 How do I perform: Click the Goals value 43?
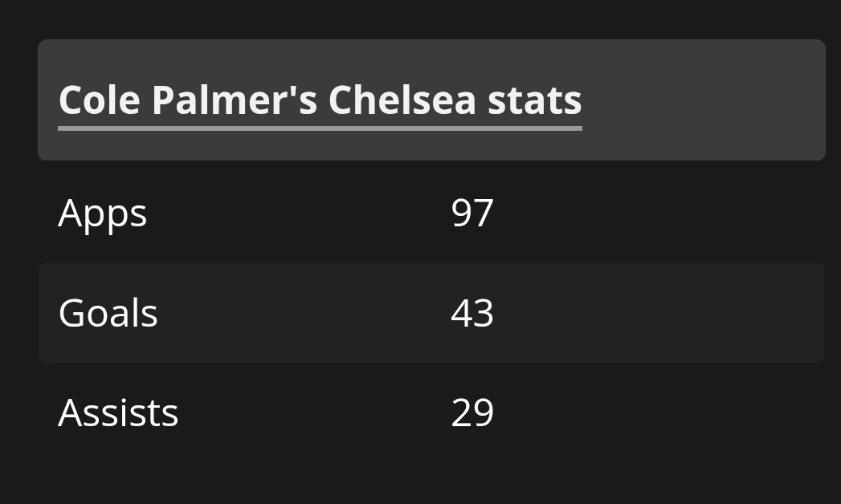point(472,313)
